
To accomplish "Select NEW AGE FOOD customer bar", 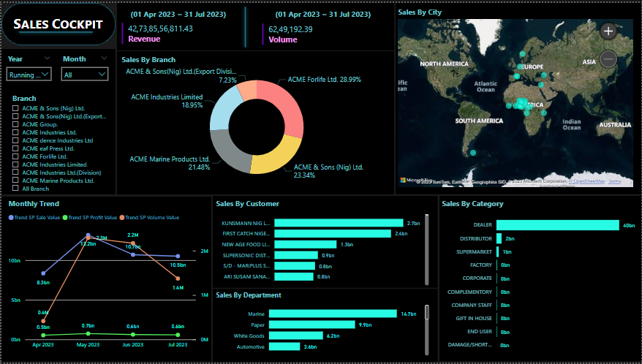I will [x=306, y=244].
